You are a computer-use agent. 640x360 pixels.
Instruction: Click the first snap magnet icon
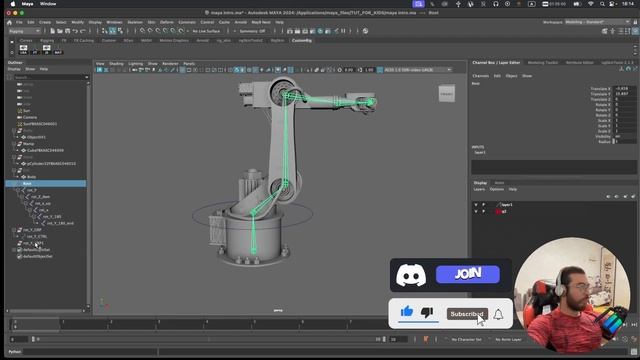tap(142, 31)
